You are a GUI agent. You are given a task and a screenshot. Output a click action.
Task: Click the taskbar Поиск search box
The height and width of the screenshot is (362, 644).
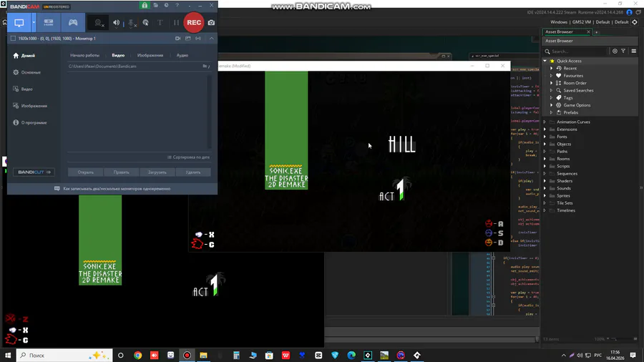pyautogui.click(x=64, y=355)
